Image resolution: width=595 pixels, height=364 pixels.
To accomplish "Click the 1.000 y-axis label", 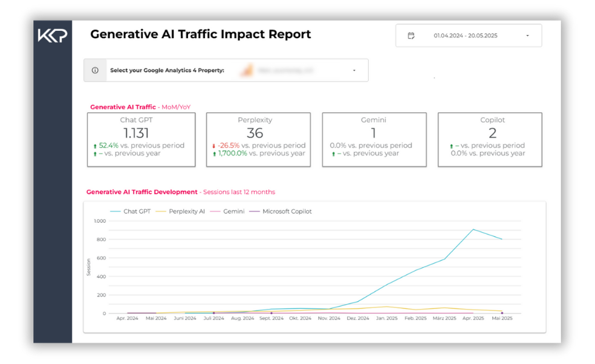I will [100, 221].
